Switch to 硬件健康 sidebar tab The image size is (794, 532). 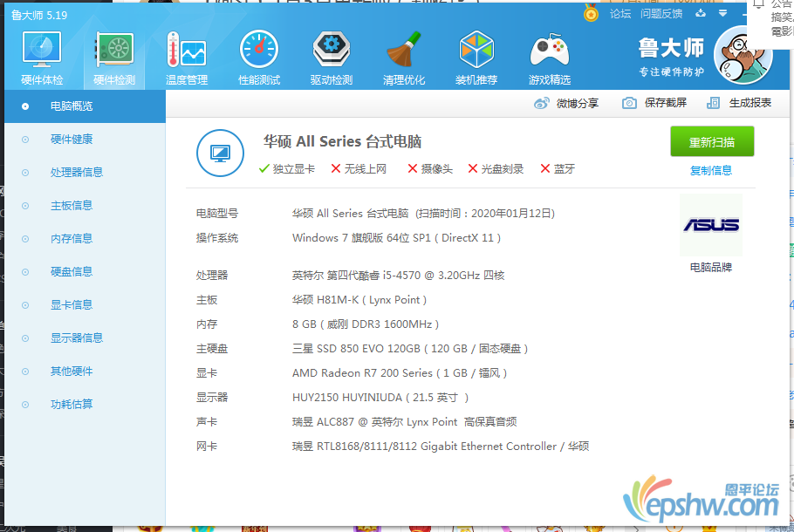(86, 140)
